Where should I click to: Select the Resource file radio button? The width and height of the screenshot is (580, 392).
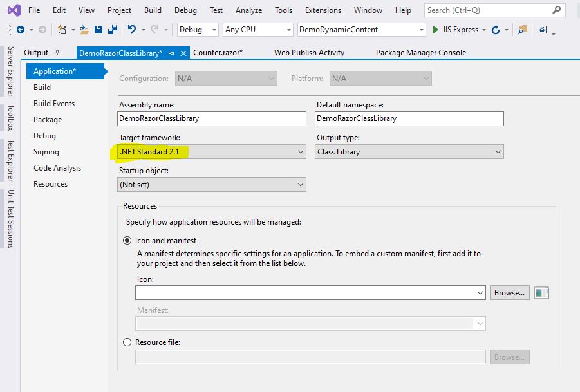tap(127, 342)
